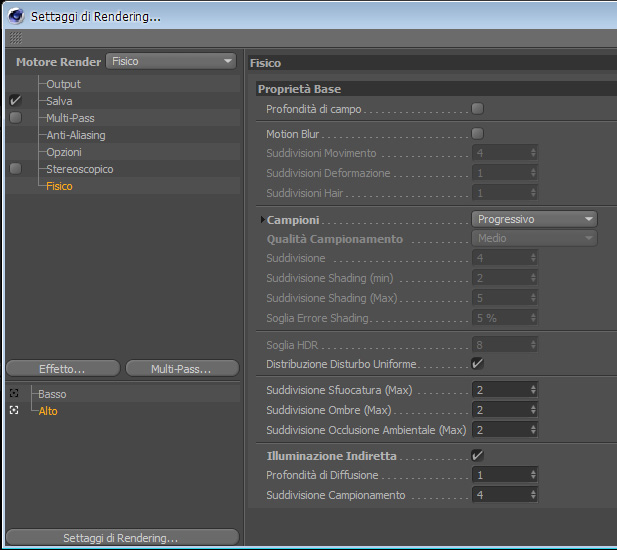Click the render preset icon beside Basso
Image resolution: width=617 pixels, height=550 pixels.
pyautogui.click(x=14, y=393)
